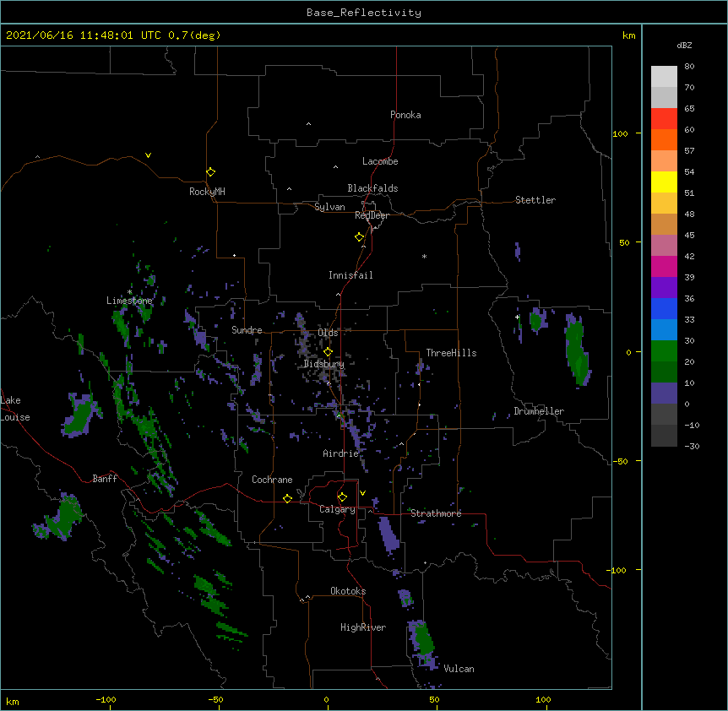The height and width of the screenshot is (711, 728).
Task: Click the Okotoks town label
Action: pos(348,591)
